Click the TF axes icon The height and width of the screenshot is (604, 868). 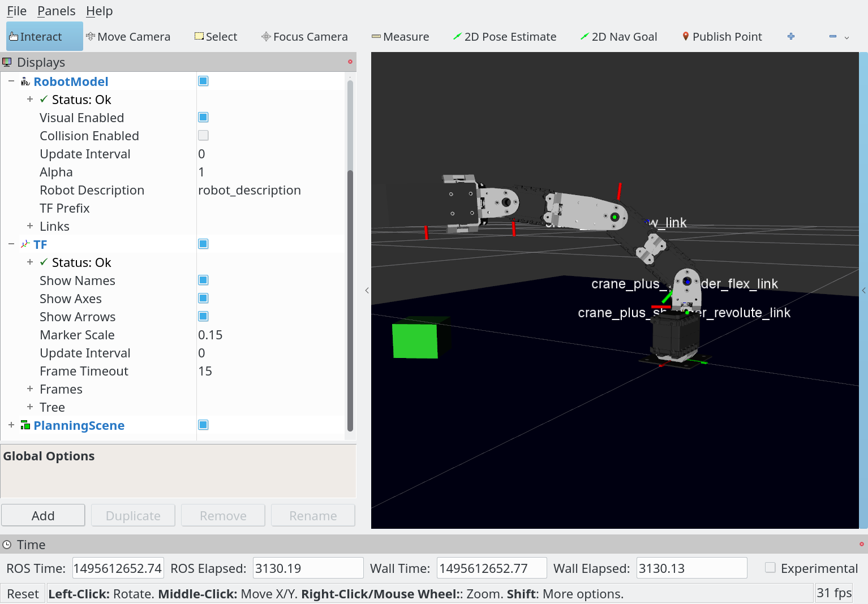click(25, 244)
